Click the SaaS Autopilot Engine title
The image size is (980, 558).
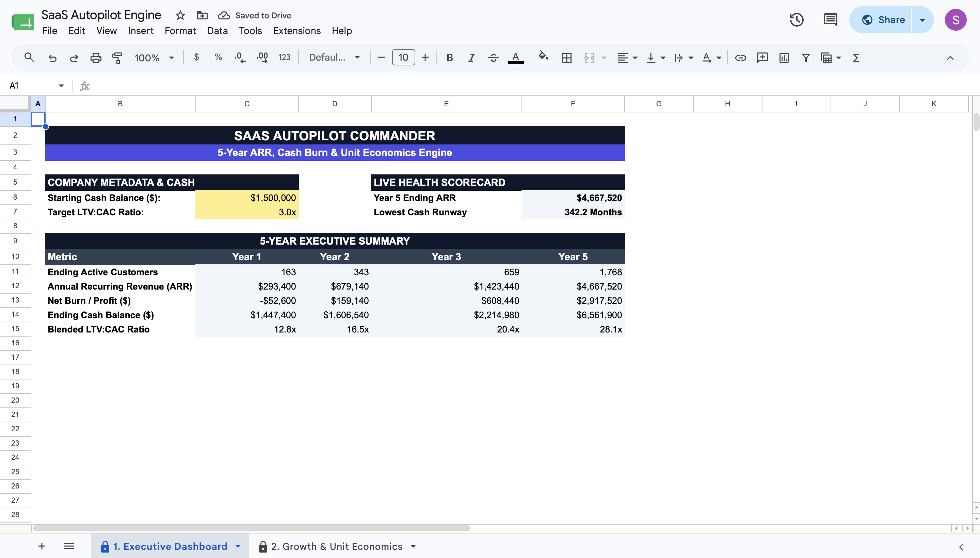pos(101,15)
